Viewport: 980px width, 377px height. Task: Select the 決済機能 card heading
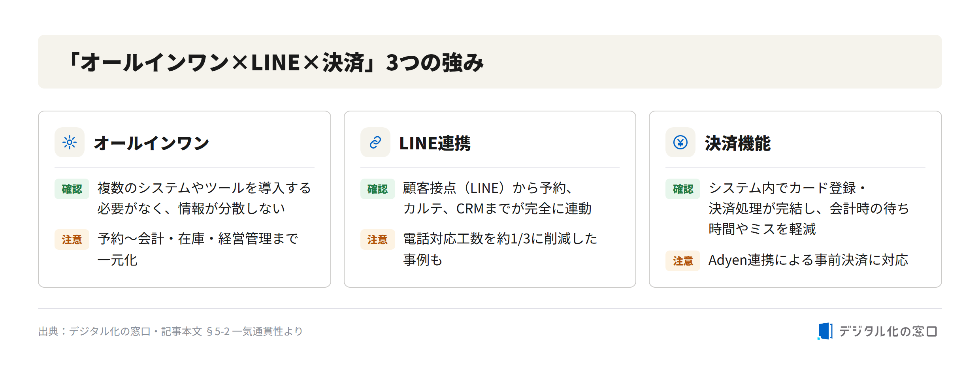point(737,143)
